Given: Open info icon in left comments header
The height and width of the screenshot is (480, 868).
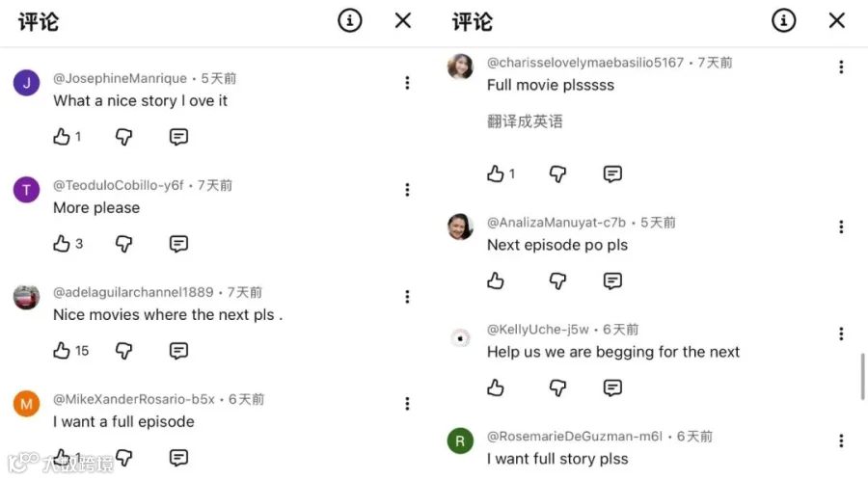Looking at the screenshot, I should (x=350, y=21).
